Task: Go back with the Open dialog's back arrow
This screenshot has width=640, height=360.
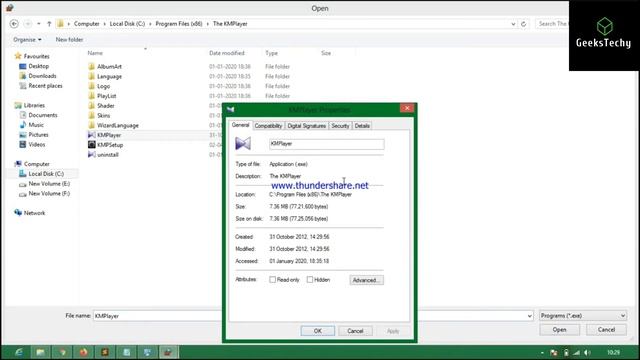Action: [x=14, y=24]
